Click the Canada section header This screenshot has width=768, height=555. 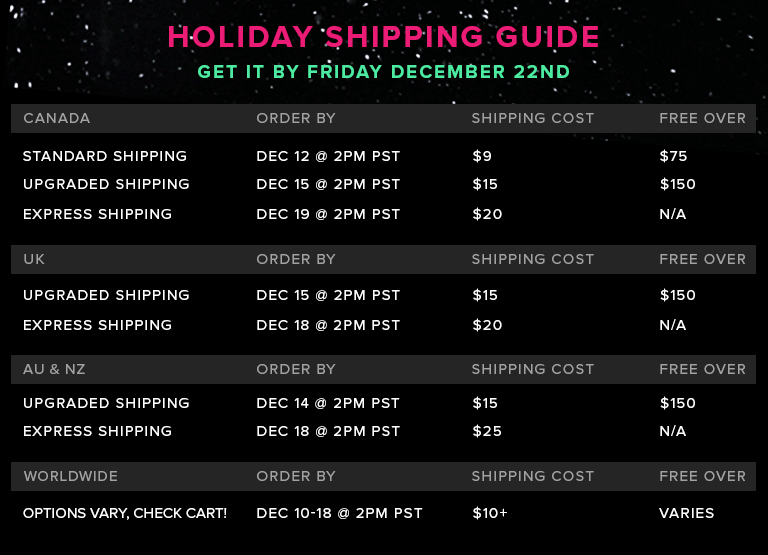(57, 118)
